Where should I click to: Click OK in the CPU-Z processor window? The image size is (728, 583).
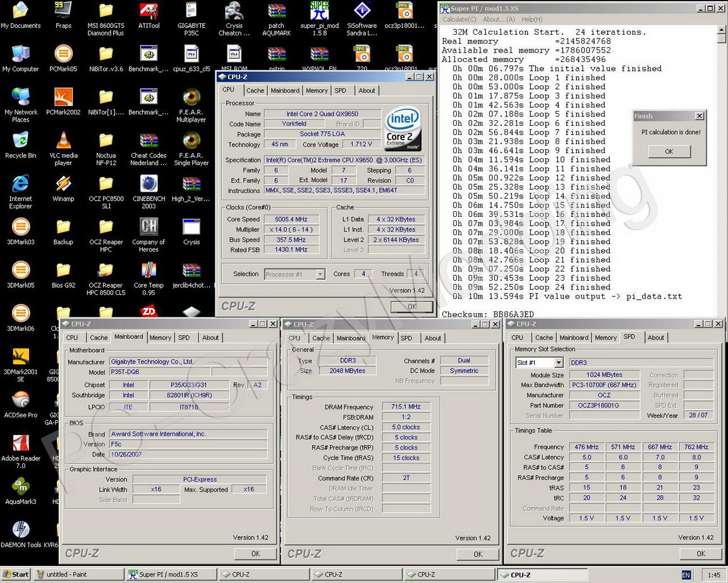(412, 307)
